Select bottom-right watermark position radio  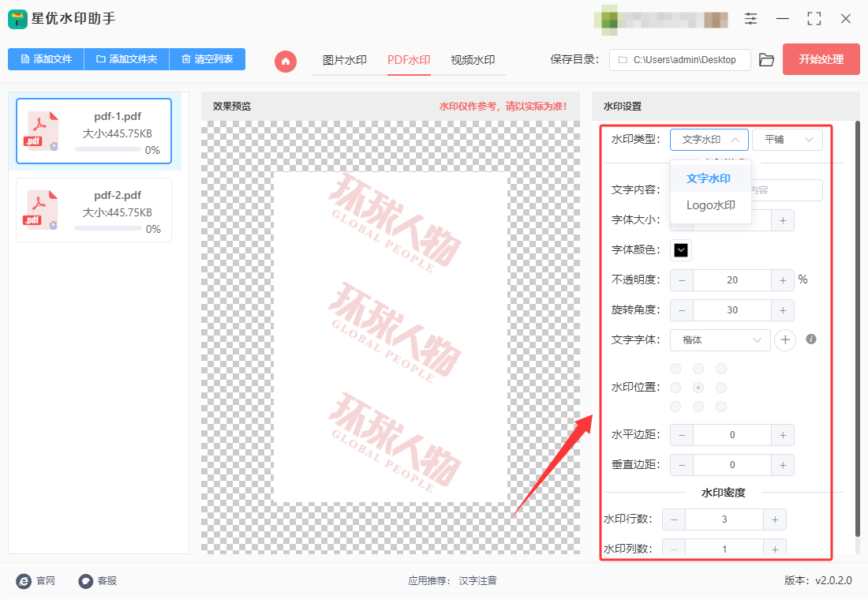point(720,407)
